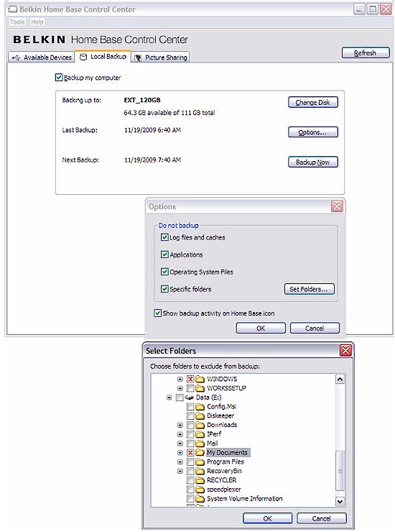Image resolution: width=395 pixels, height=532 pixels.
Task: Check System Volume Information box
Action: point(190,498)
